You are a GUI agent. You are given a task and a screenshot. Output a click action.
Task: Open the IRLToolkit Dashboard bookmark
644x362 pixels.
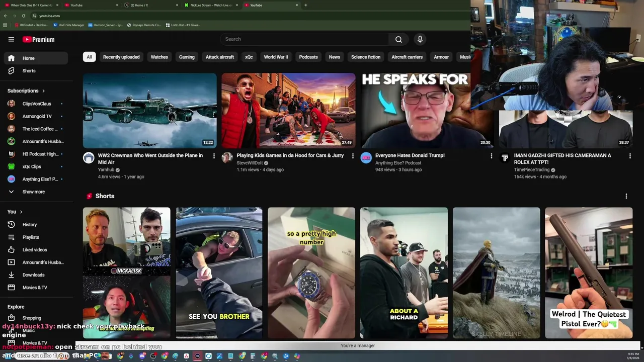click(x=32, y=25)
